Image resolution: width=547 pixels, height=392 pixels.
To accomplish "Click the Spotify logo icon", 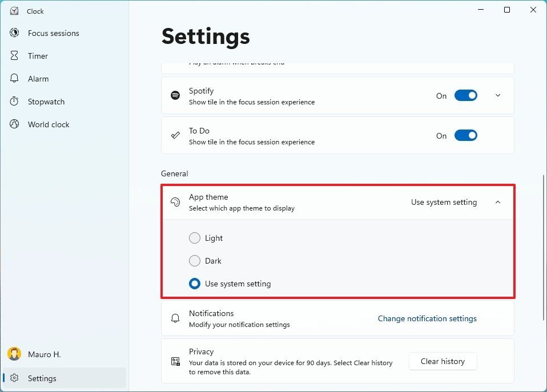I will click(175, 95).
